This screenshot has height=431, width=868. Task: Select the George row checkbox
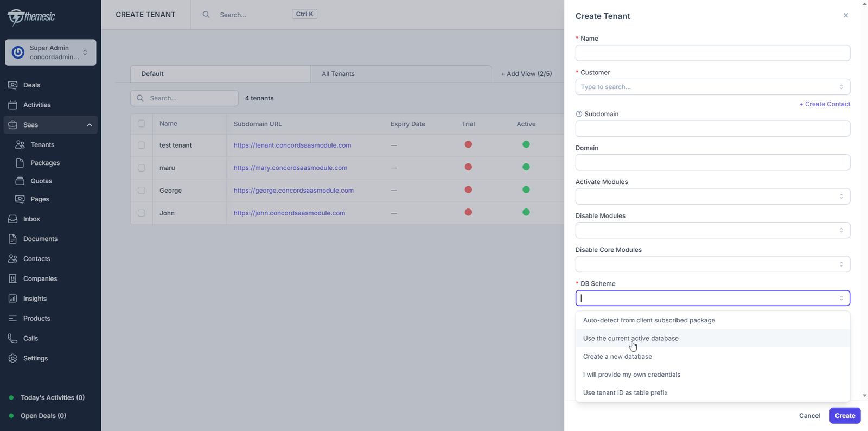coord(142,191)
